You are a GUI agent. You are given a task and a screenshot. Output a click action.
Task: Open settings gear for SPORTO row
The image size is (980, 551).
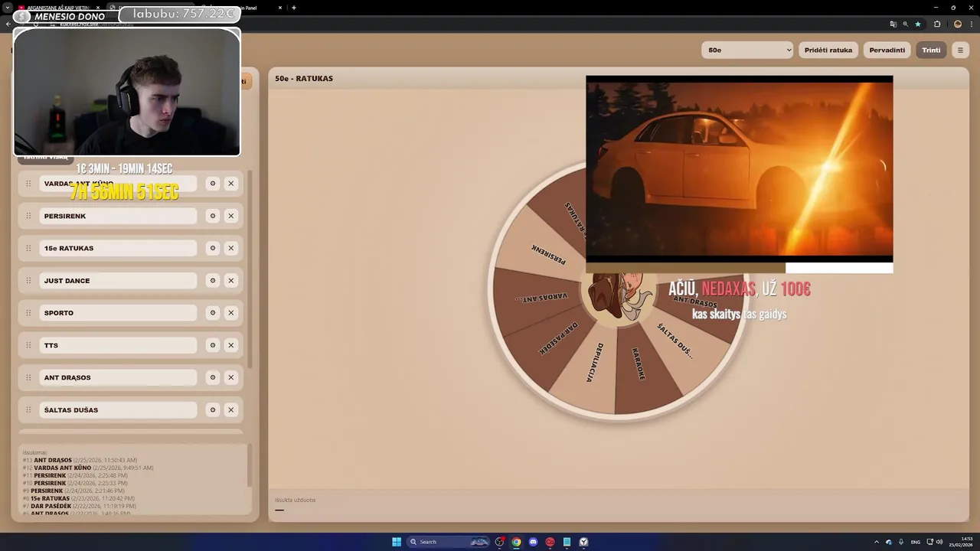[213, 313]
